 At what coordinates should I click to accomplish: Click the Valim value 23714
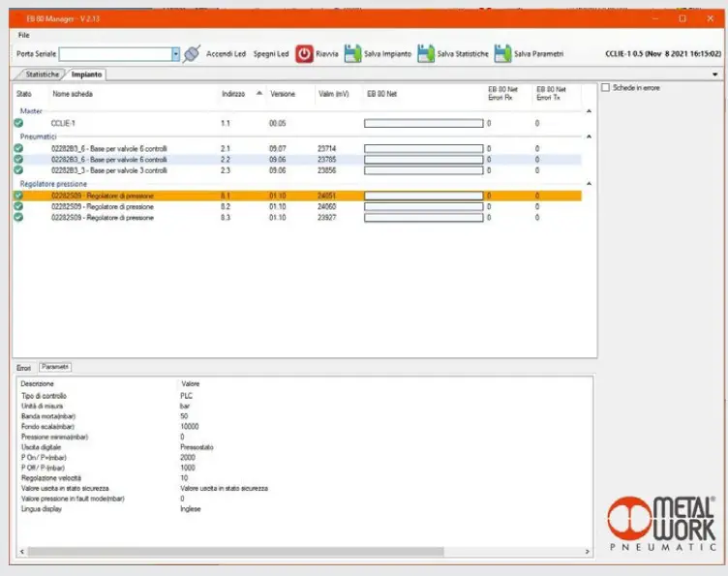tap(327, 148)
